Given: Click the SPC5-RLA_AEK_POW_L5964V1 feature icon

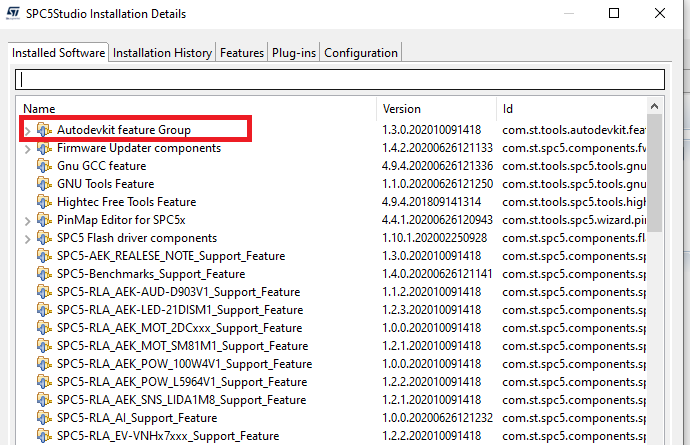Looking at the screenshot, I should (44, 382).
